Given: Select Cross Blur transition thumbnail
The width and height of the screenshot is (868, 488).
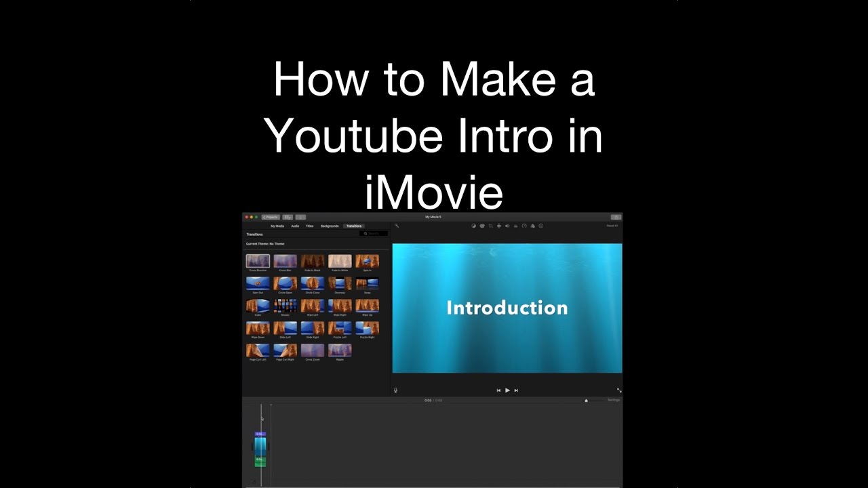Looking at the screenshot, I should pyautogui.click(x=285, y=261).
